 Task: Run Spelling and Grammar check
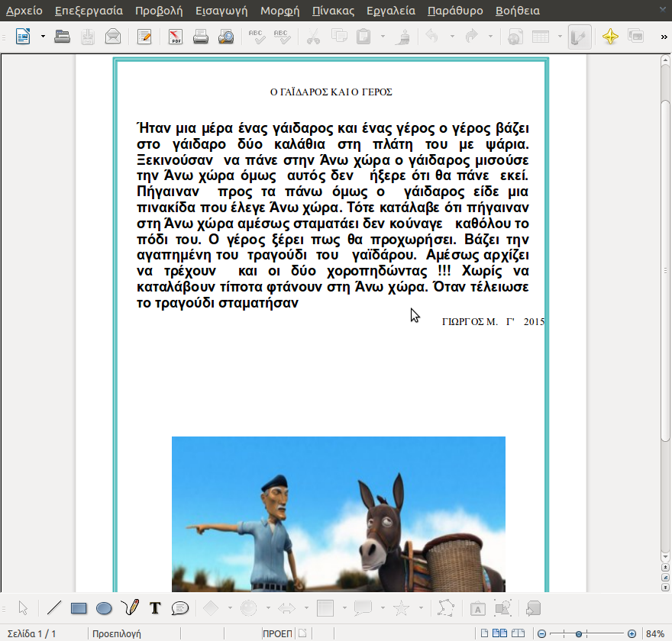click(x=257, y=37)
